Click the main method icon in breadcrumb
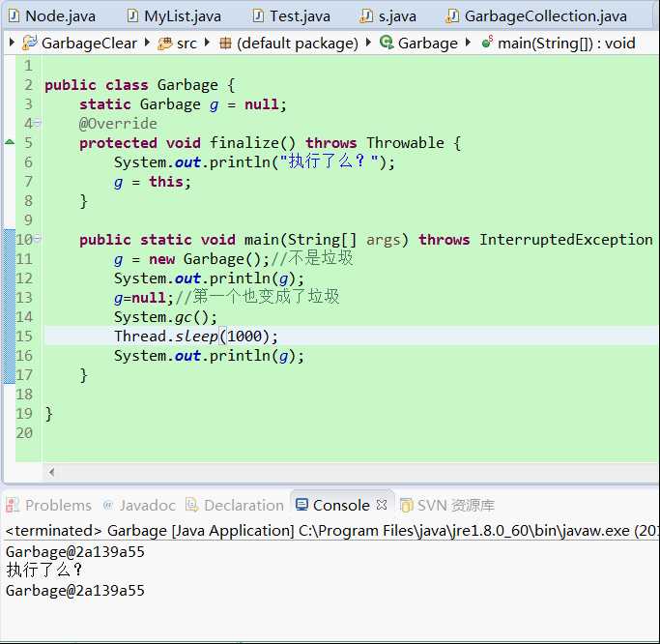This screenshot has width=660, height=644. [487, 43]
